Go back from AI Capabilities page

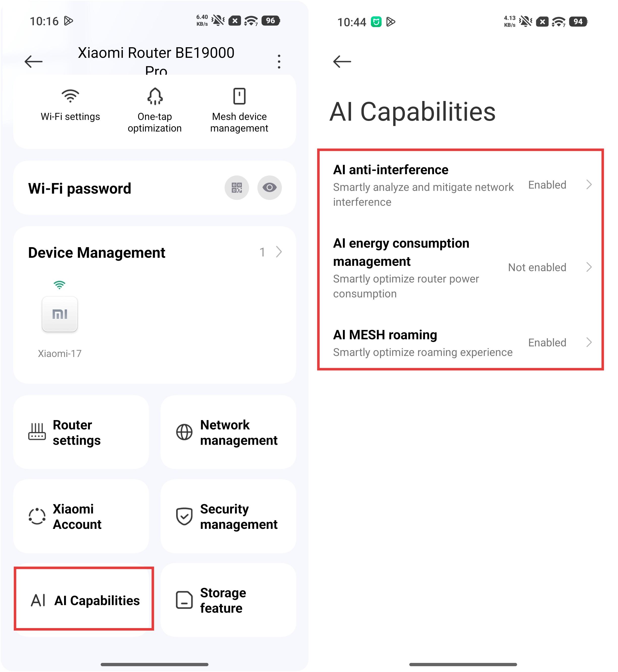pyautogui.click(x=342, y=62)
